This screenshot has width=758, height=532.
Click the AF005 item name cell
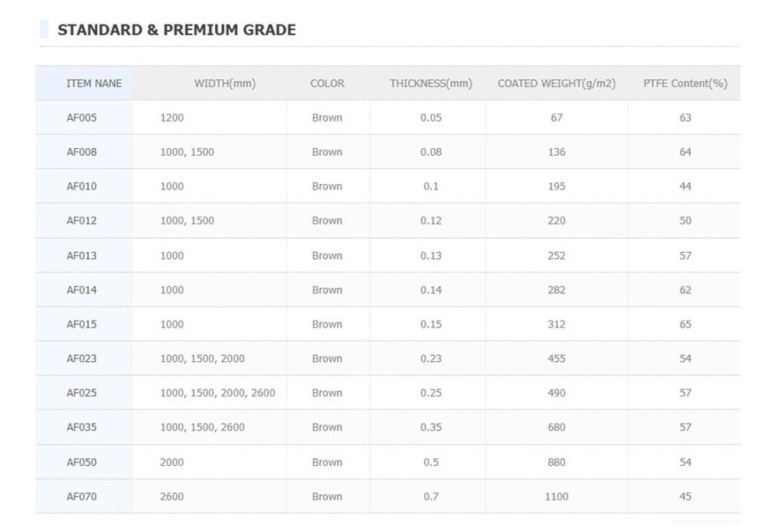click(x=82, y=118)
